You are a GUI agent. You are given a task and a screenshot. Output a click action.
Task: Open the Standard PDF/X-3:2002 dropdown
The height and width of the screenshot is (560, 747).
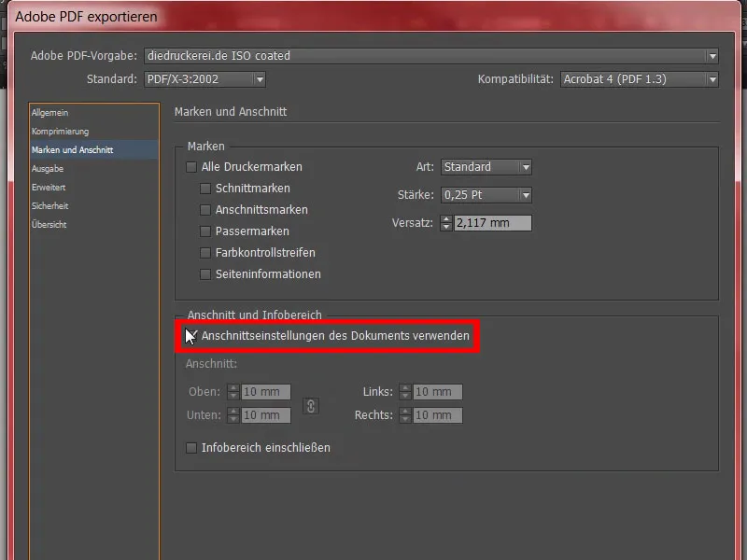204,79
